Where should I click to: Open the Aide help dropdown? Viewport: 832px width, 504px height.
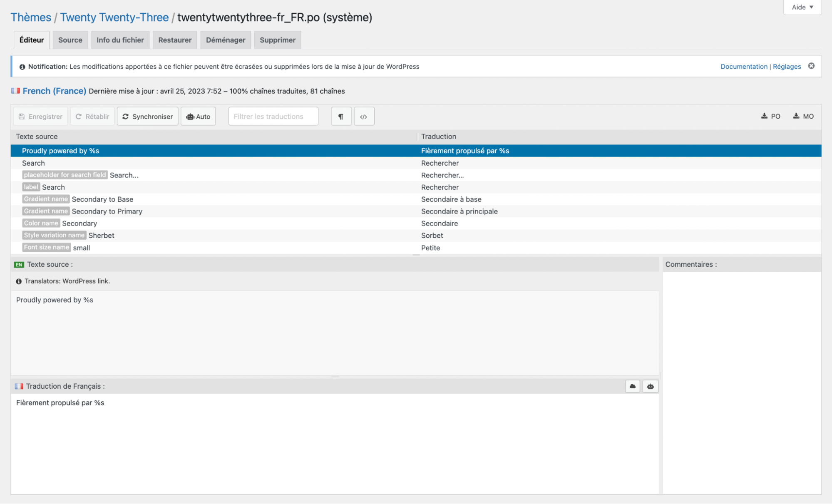(x=802, y=7)
